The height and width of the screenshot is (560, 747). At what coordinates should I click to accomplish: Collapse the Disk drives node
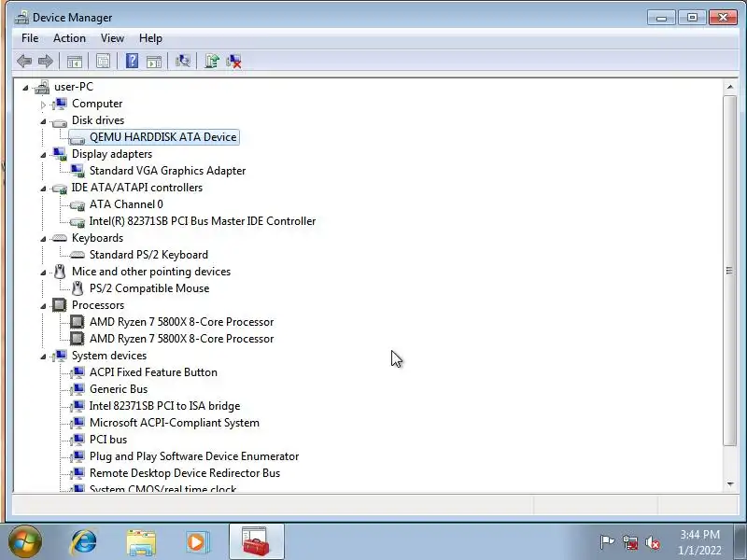pos(43,121)
